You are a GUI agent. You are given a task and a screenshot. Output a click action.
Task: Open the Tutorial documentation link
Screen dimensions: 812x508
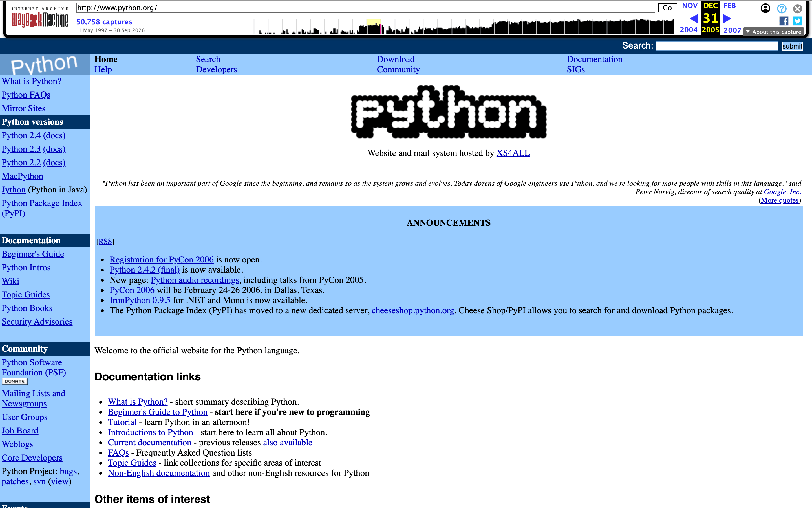coord(122,422)
